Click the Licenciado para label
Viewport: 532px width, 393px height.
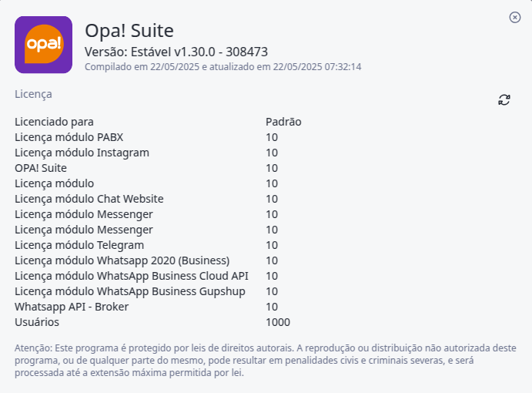click(x=54, y=122)
